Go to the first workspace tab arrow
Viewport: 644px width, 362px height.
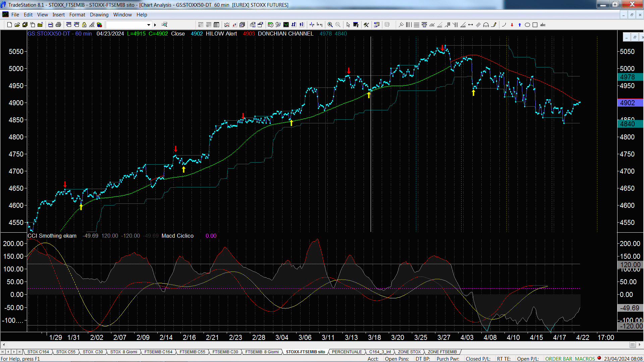click(3, 352)
